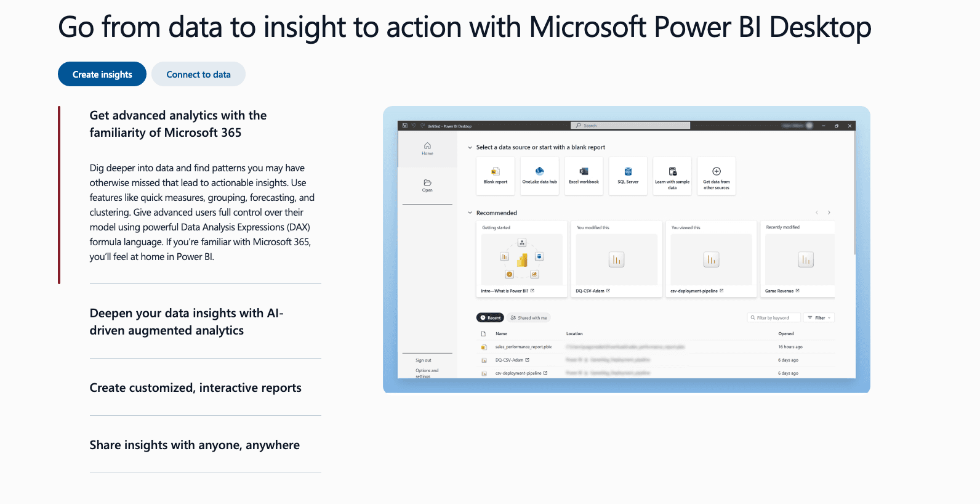Click the Search box in title bar

[x=630, y=126]
